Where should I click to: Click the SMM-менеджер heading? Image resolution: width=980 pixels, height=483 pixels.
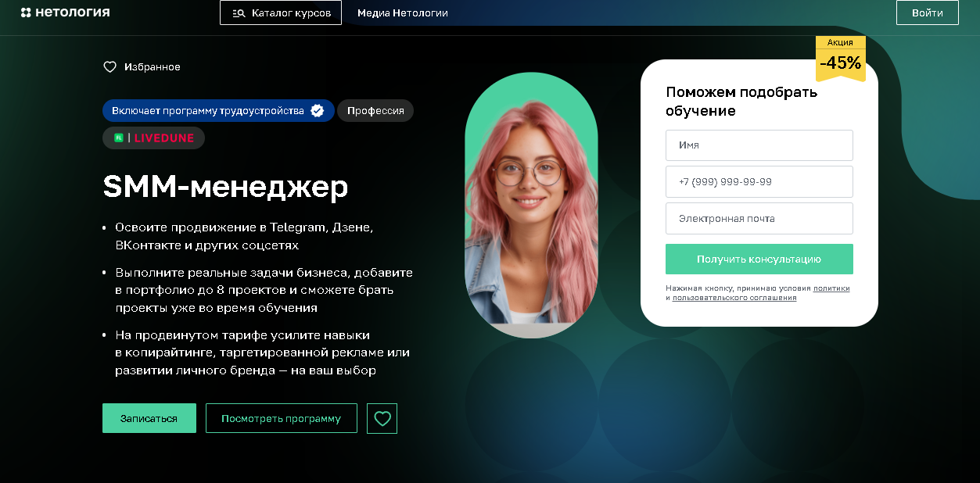225,186
